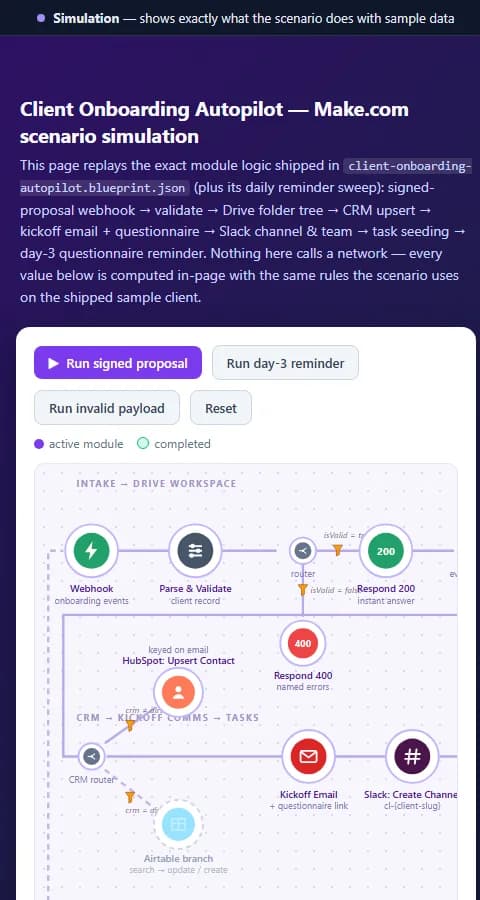Select the Slack Create Channel hash icon

(412, 757)
